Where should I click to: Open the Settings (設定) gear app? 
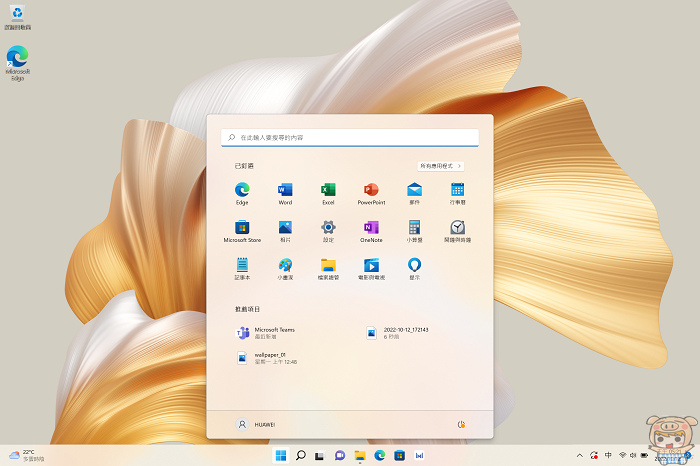click(x=328, y=228)
